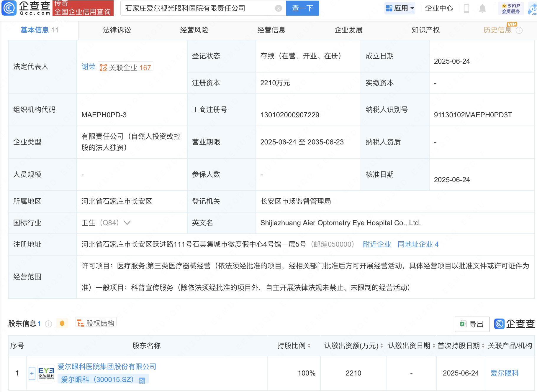Click the info icon next to 历史信息
The height and width of the screenshot is (392, 537).
pos(519,30)
